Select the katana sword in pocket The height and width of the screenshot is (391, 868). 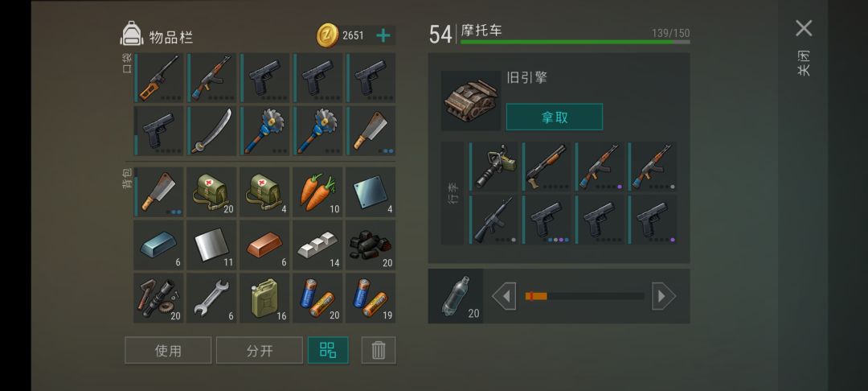click(x=211, y=131)
